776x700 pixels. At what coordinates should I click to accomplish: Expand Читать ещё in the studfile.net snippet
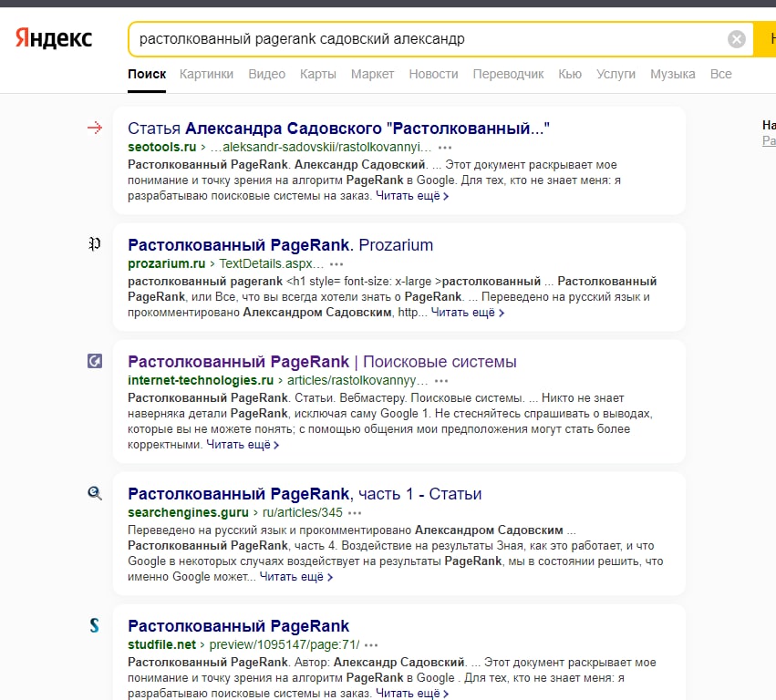click(x=412, y=694)
